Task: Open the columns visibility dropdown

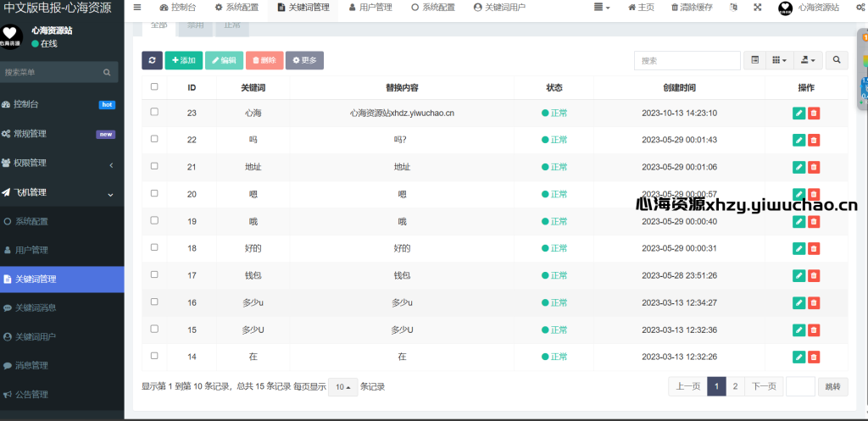Action: point(780,60)
